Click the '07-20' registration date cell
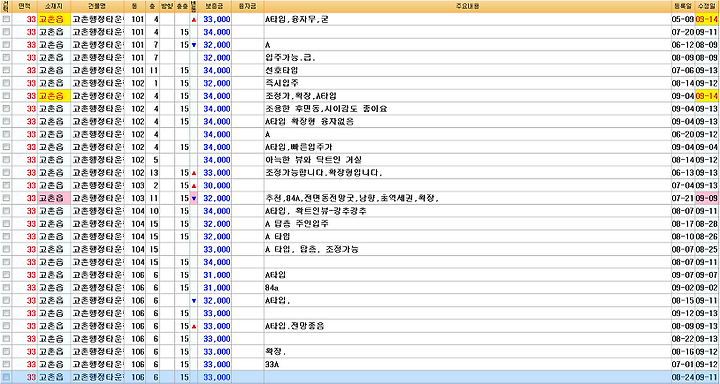720x384 pixels. (x=683, y=32)
